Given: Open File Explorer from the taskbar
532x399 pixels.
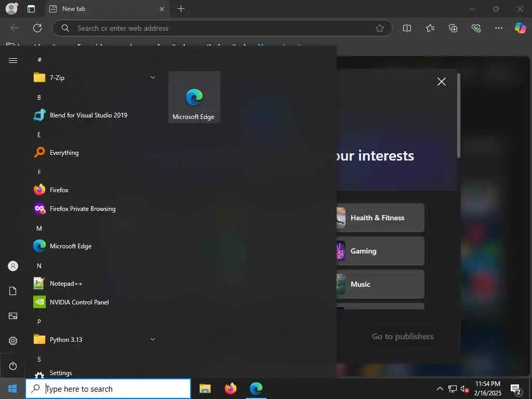Looking at the screenshot, I should point(205,389).
